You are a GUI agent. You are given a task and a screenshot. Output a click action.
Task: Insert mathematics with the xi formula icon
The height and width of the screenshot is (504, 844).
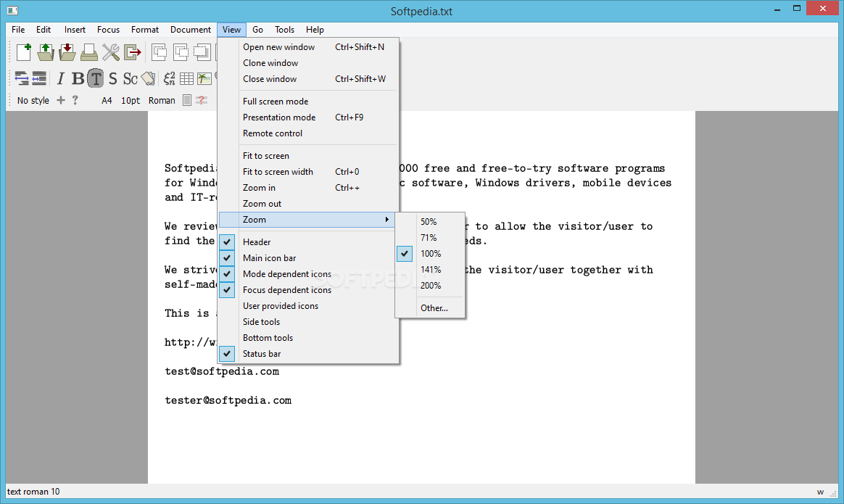coord(170,78)
